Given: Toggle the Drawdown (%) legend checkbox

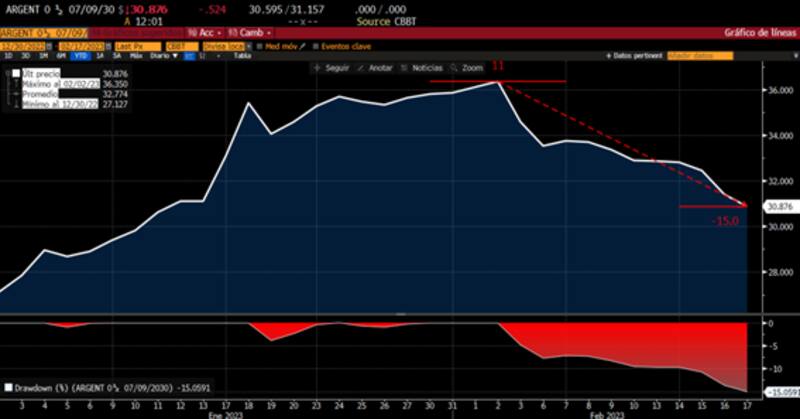Looking at the screenshot, I should [9, 386].
